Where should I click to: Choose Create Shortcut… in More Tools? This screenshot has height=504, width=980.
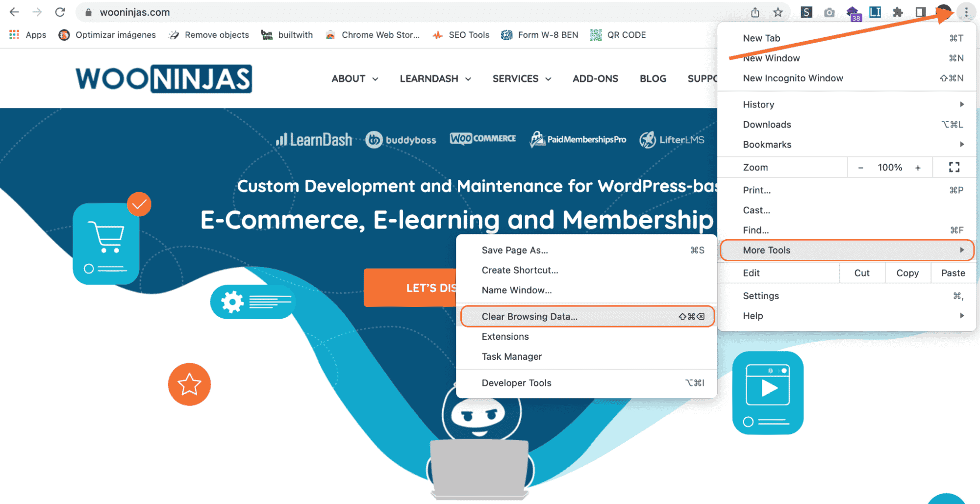pyautogui.click(x=587, y=271)
